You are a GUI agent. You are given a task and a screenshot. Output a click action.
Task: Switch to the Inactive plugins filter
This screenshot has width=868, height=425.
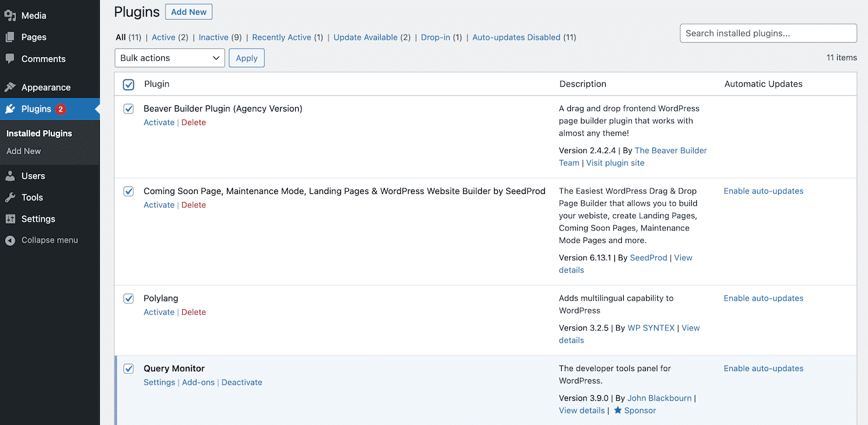(213, 37)
